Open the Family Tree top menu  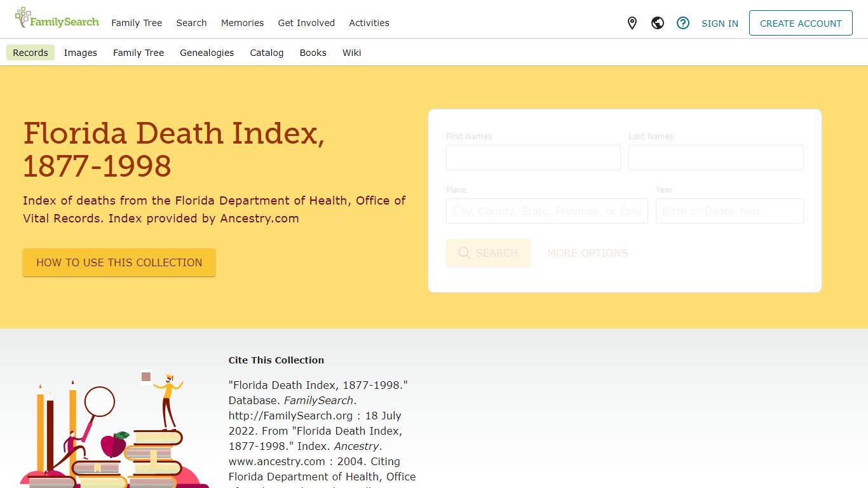[137, 23]
